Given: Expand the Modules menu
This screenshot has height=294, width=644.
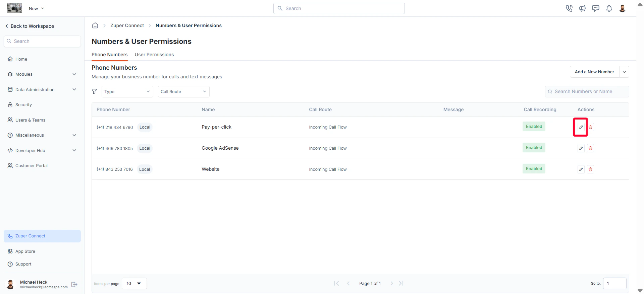Looking at the screenshot, I should click(x=42, y=74).
